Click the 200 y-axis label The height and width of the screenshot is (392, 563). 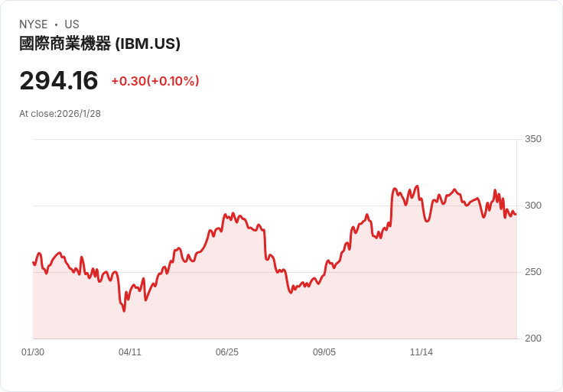(532, 339)
